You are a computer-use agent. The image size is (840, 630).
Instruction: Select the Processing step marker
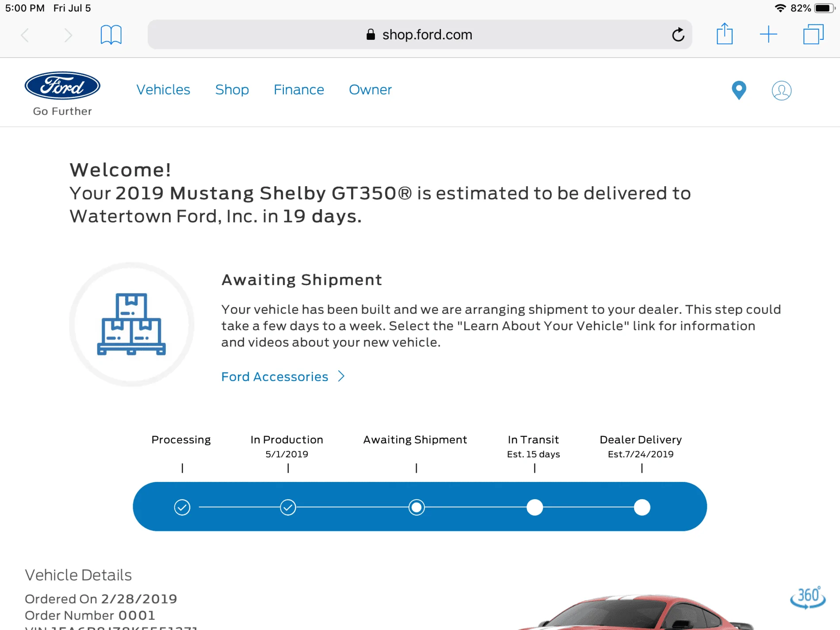point(182,507)
